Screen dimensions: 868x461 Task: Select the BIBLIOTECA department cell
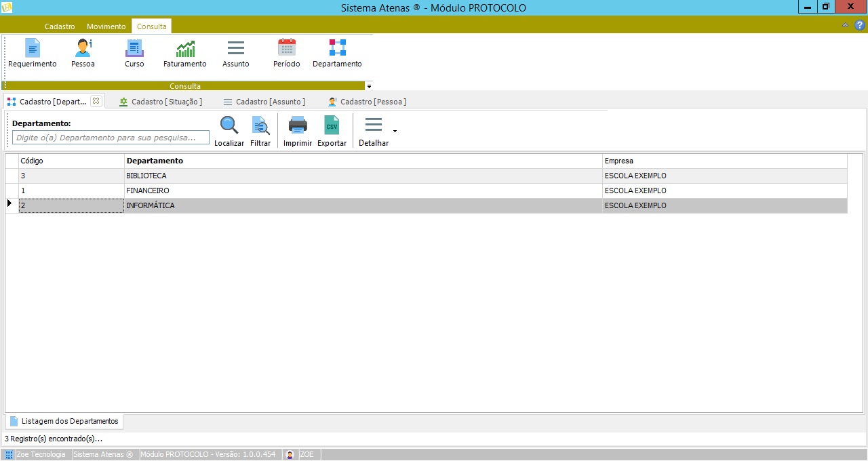click(x=363, y=176)
